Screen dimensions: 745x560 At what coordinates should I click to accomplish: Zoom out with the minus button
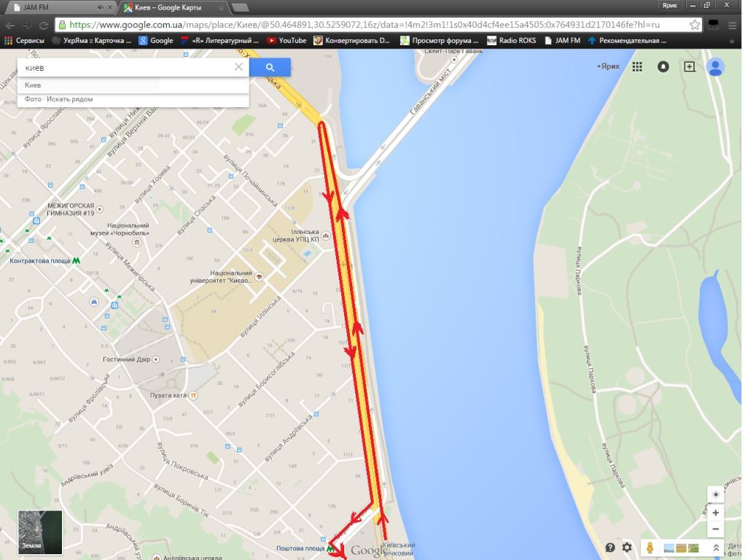point(716,529)
